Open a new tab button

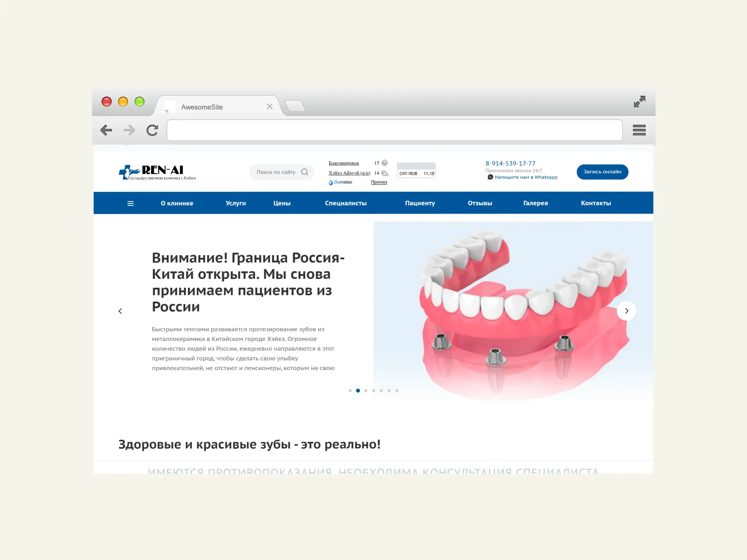point(295,106)
